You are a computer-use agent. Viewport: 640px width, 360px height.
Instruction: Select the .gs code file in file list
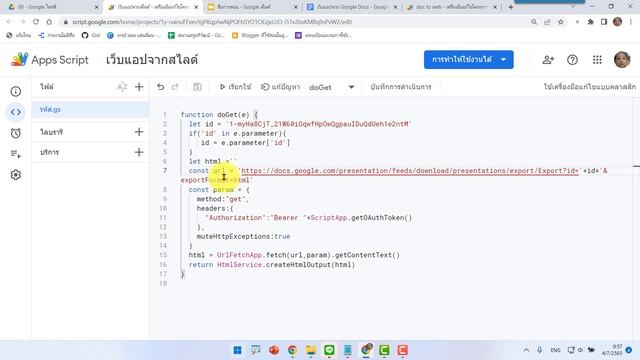click(90, 109)
